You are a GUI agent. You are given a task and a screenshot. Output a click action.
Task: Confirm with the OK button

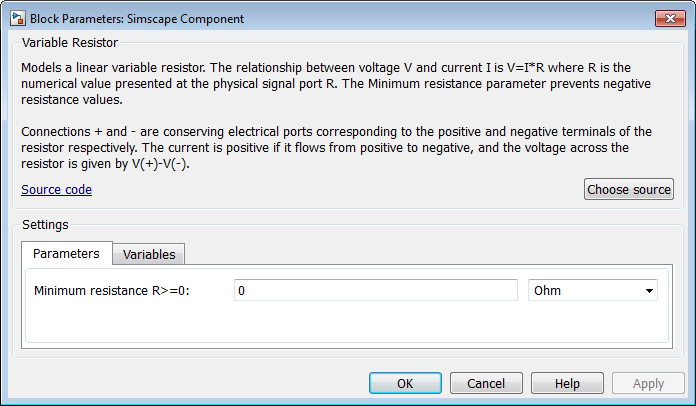point(405,384)
